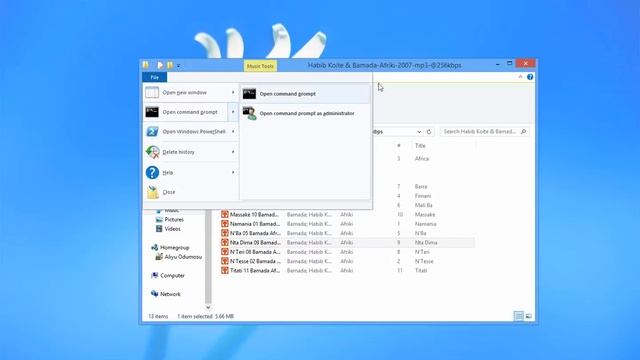Image resolution: width=640 pixels, height=360 pixels.
Task: Switch to details view in status bar
Action: (518, 316)
